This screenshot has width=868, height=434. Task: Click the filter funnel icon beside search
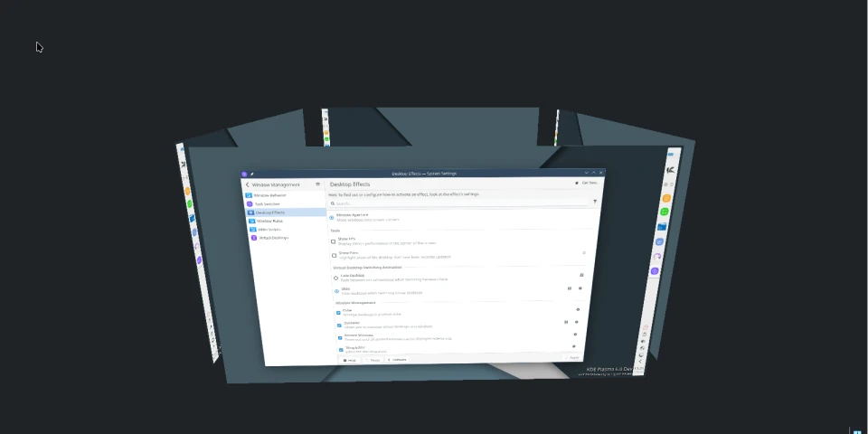[594, 202]
